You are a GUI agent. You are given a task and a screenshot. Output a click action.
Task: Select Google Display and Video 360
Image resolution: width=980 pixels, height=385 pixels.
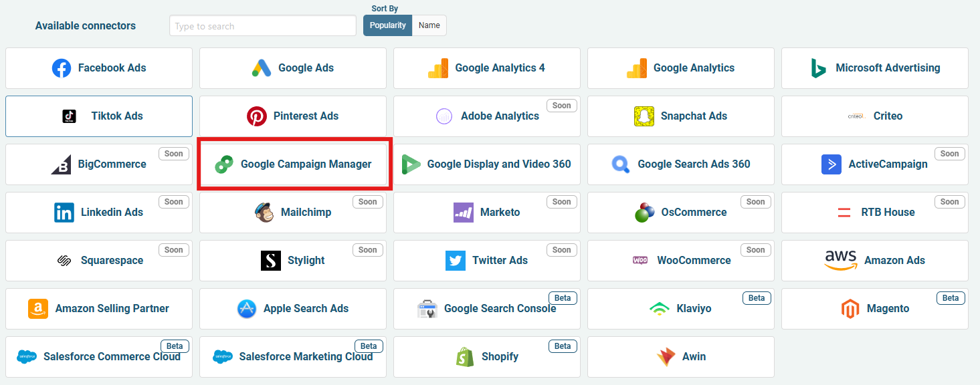487,164
